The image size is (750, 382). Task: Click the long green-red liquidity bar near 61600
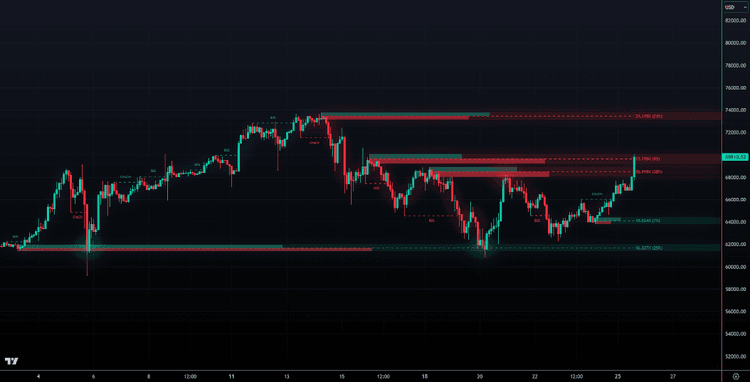pyautogui.click(x=195, y=248)
